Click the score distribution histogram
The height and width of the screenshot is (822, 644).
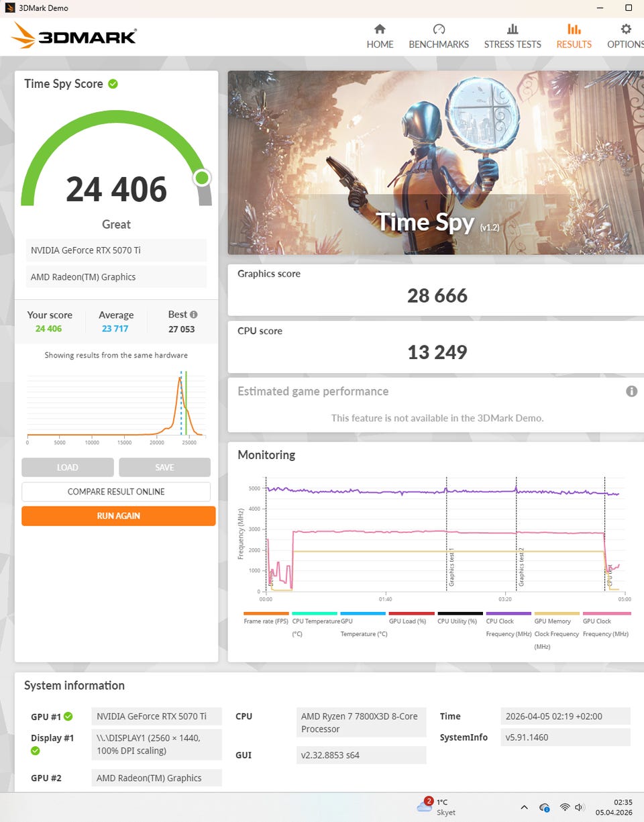pos(115,406)
